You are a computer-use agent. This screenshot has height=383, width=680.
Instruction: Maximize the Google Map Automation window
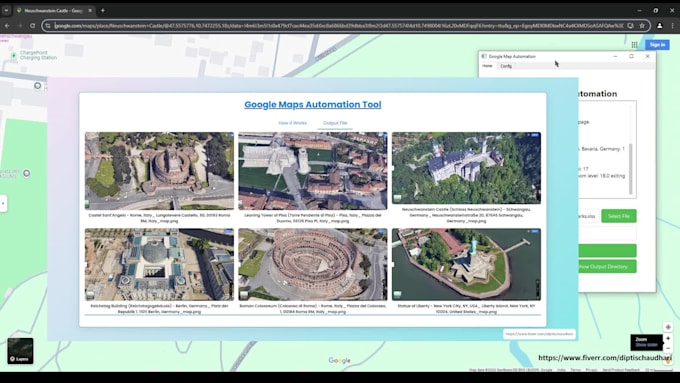pyautogui.click(x=631, y=56)
